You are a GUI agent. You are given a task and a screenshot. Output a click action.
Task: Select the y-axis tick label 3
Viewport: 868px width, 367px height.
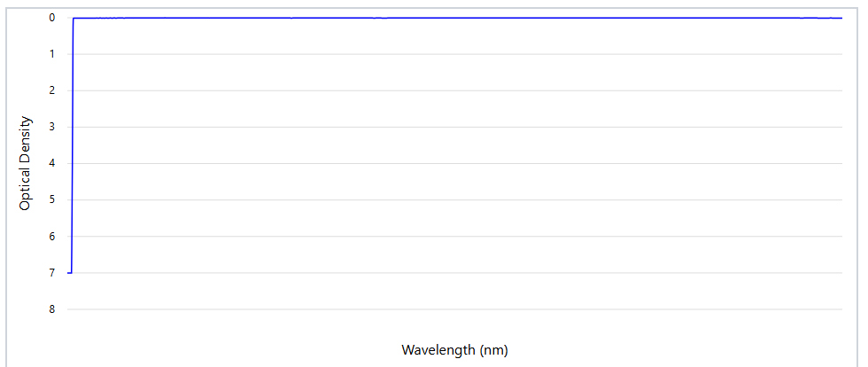coord(52,127)
